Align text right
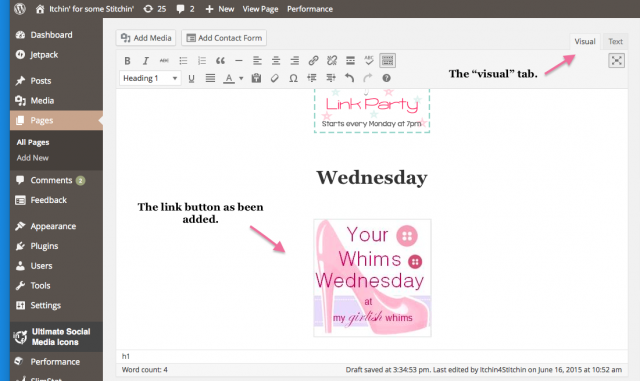 [x=294, y=61]
